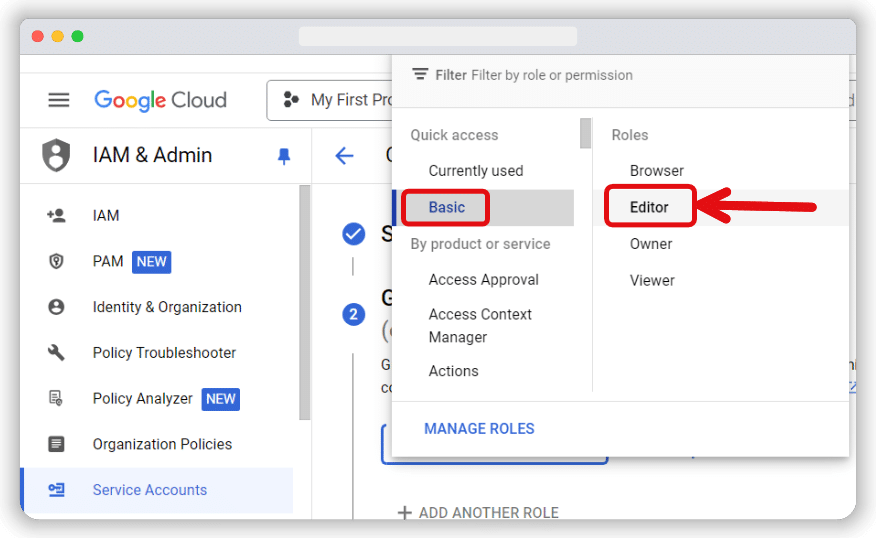Click the completed step checkmark icon

[x=354, y=234]
